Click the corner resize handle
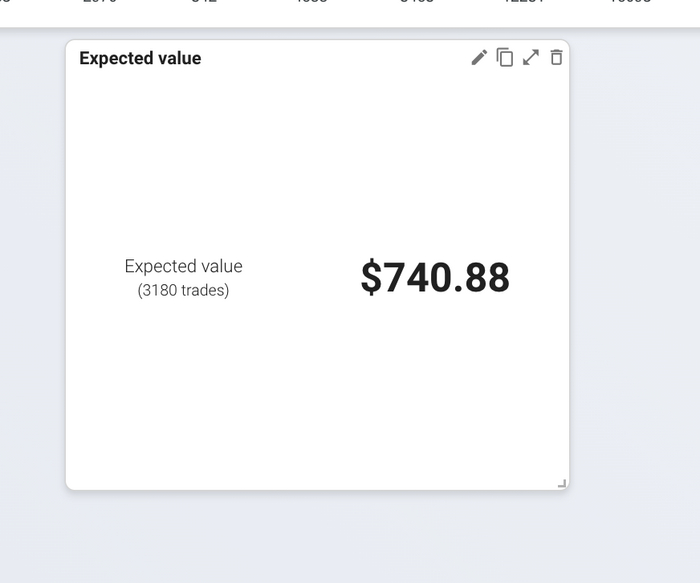 561,483
